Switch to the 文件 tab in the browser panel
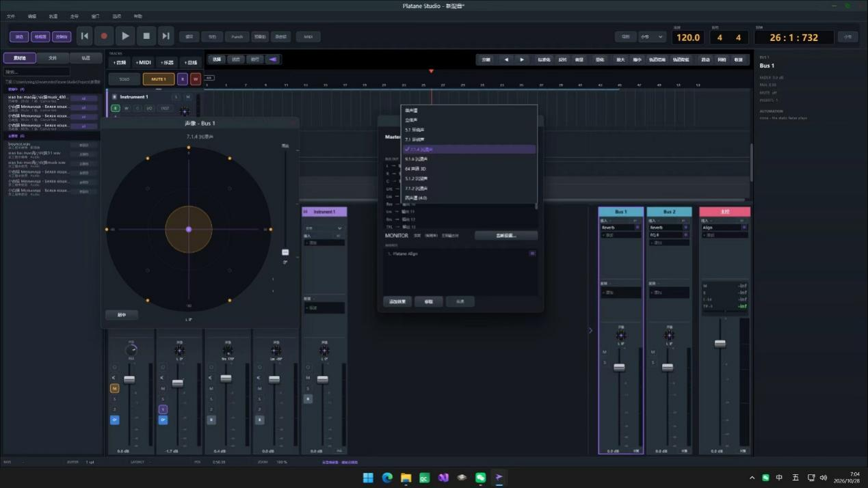Screen dimensions: 868x488 53,58
